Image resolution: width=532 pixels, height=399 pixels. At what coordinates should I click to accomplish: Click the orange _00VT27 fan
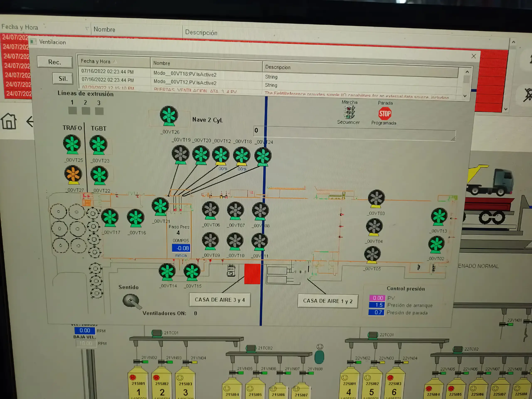click(x=73, y=174)
